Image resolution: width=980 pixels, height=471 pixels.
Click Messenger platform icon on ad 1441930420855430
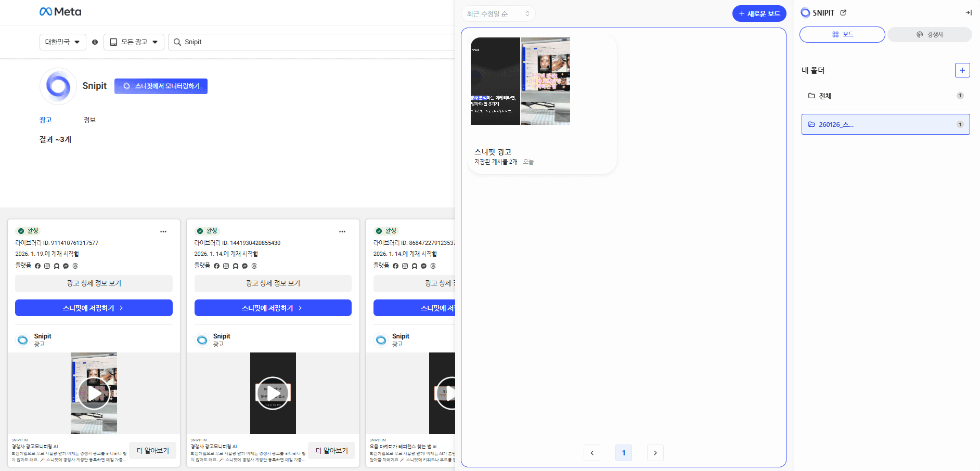tap(244, 266)
